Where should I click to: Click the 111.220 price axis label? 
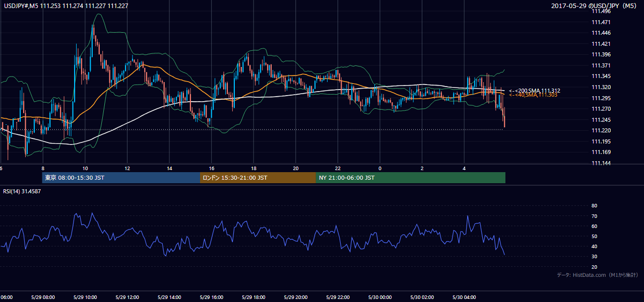click(602, 130)
